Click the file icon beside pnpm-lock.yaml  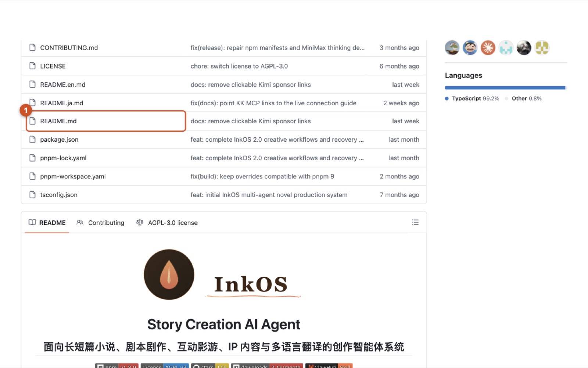click(x=32, y=158)
